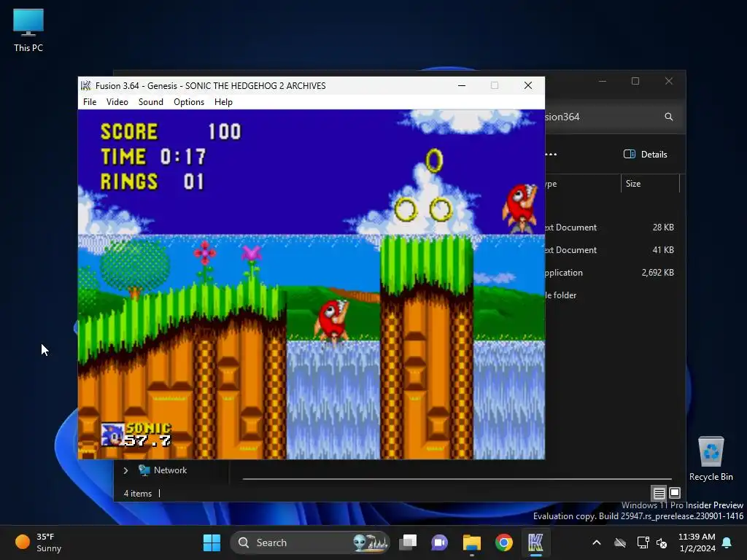Click the '4 items' status bar text

(138, 494)
